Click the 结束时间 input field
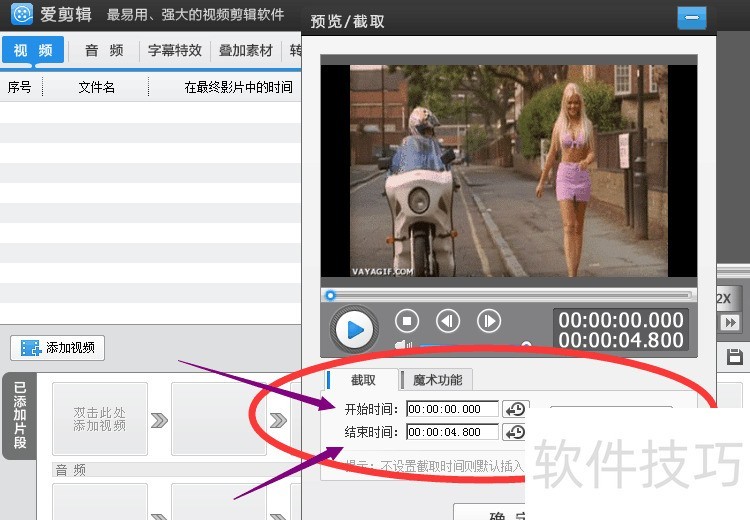This screenshot has width=750, height=520. (452, 432)
